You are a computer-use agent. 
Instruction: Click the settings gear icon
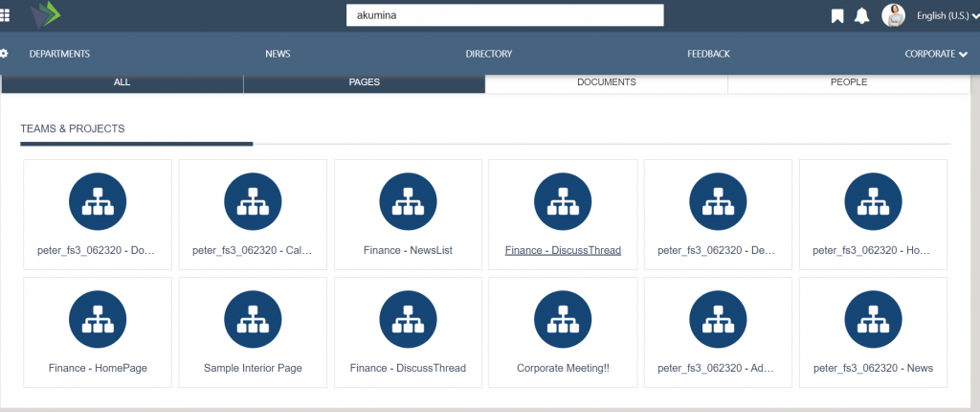[x=4, y=54]
